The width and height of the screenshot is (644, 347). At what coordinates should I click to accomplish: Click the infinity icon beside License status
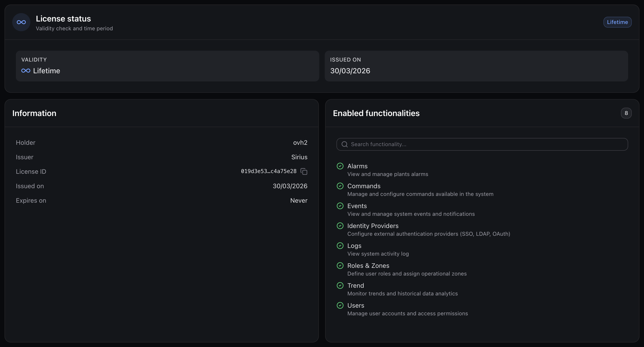(21, 22)
